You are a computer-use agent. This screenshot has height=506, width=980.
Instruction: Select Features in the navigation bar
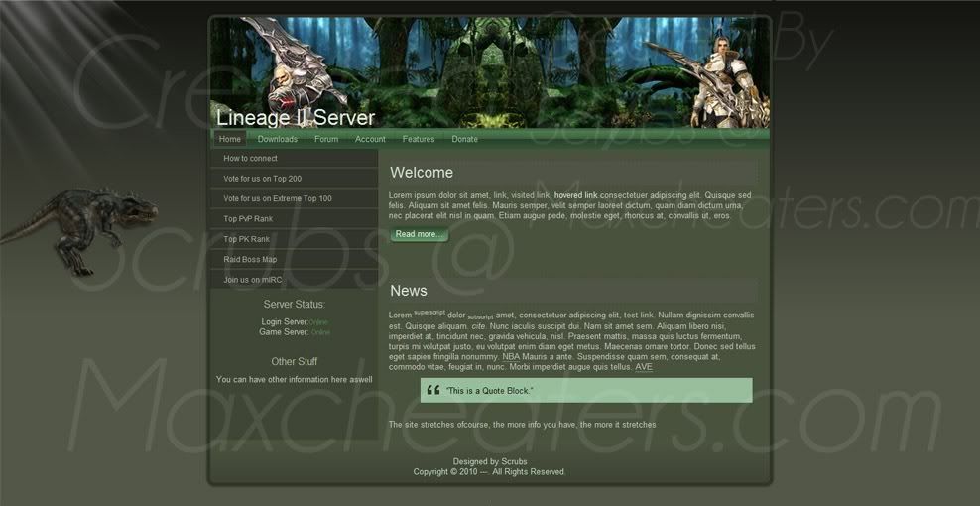click(419, 139)
